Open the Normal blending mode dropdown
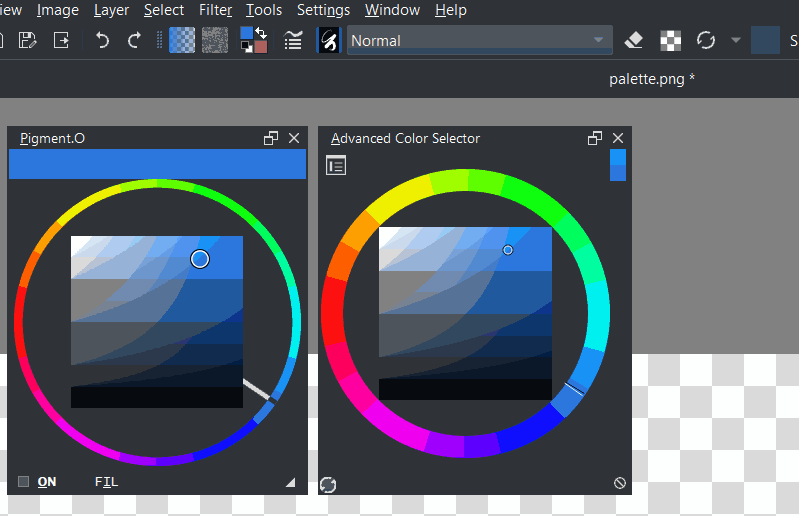This screenshot has width=799, height=516. point(480,40)
